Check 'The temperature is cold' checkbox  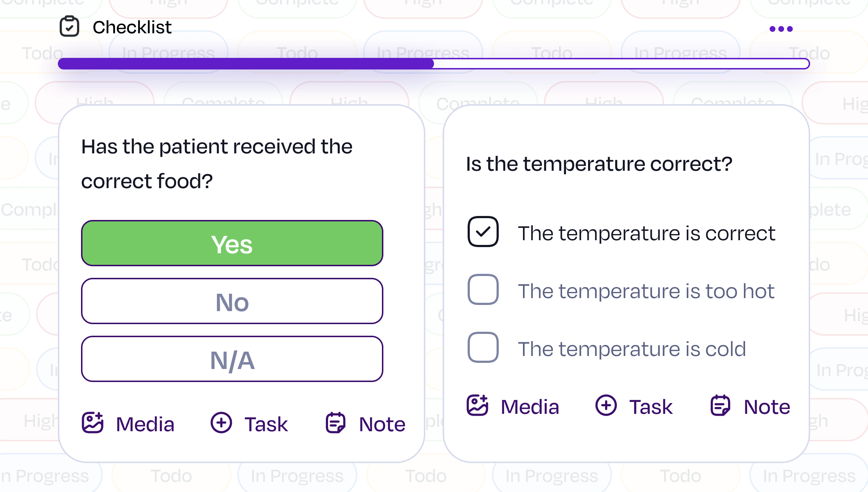pyautogui.click(x=483, y=347)
